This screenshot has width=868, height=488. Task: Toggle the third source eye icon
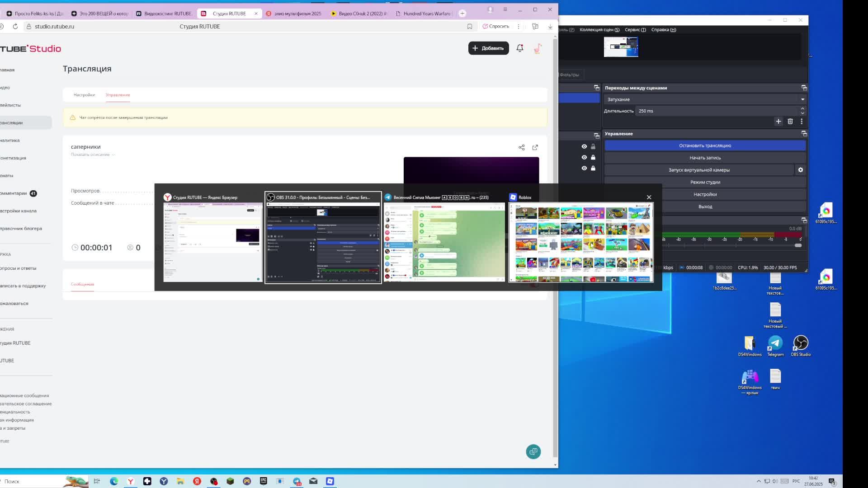pyautogui.click(x=584, y=169)
